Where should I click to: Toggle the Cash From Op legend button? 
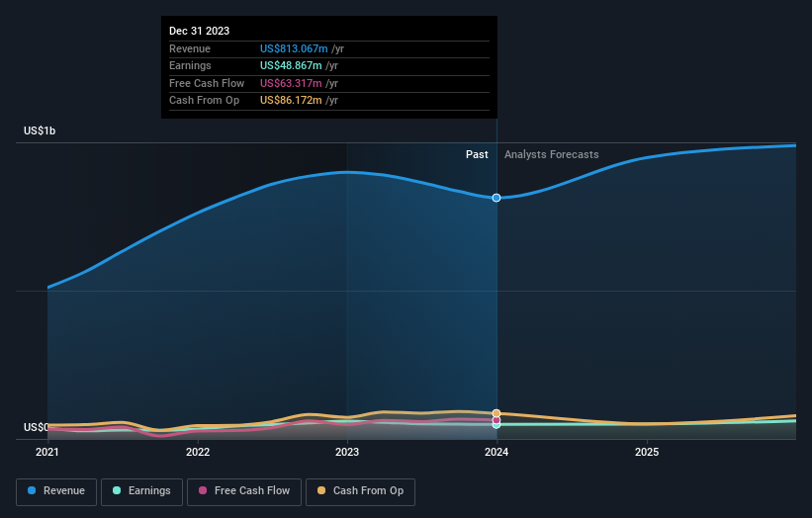pyautogui.click(x=360, y=491)
